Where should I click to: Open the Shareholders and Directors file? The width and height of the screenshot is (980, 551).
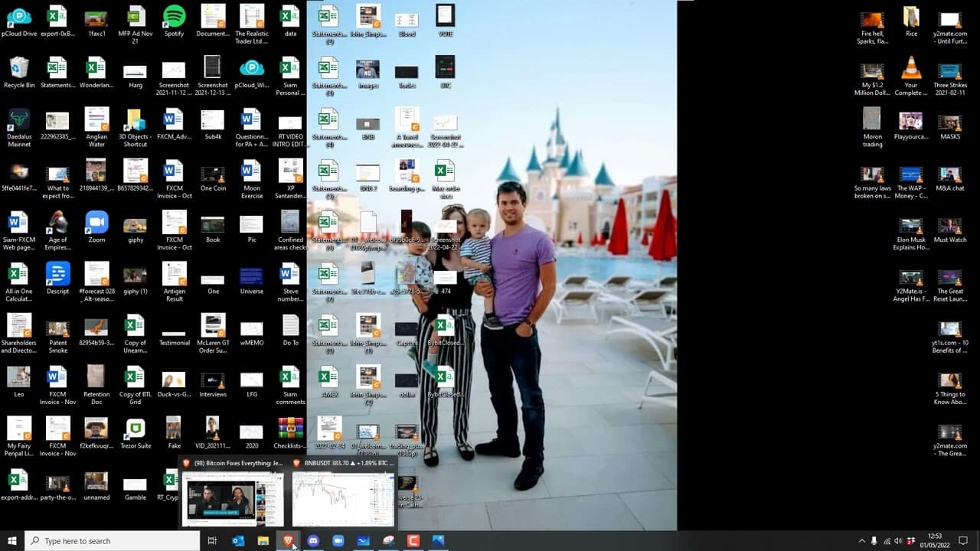point(19,334)
